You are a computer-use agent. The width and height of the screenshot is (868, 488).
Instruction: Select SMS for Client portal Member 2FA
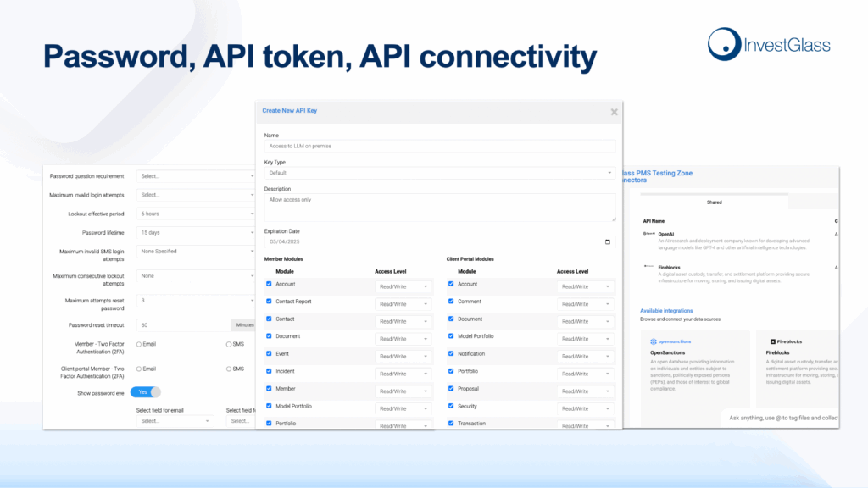(x=229, y=369)
